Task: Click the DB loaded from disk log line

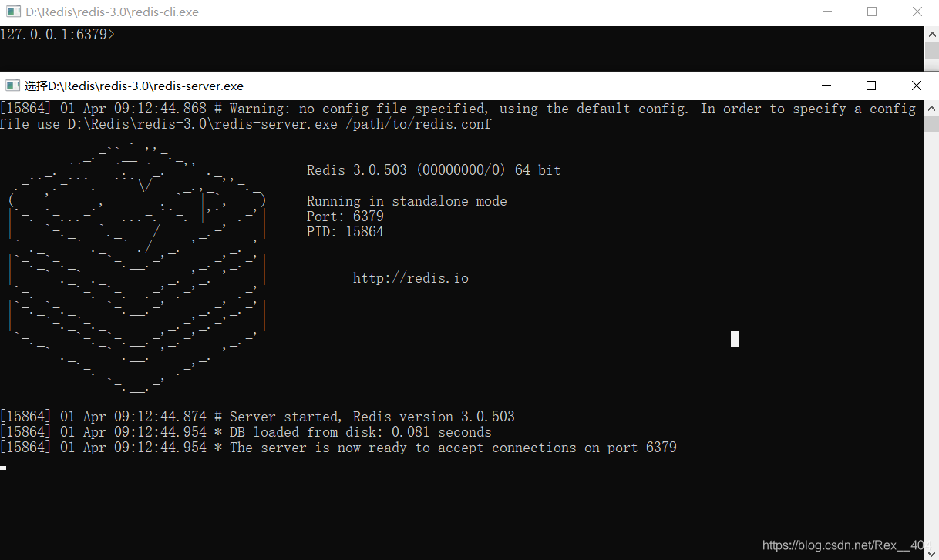Action: (245, 432)
